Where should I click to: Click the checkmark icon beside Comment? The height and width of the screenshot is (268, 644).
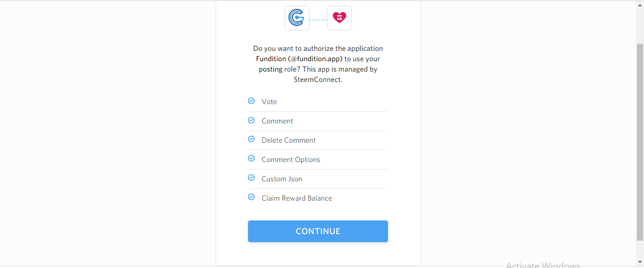[x=251, y=120]
